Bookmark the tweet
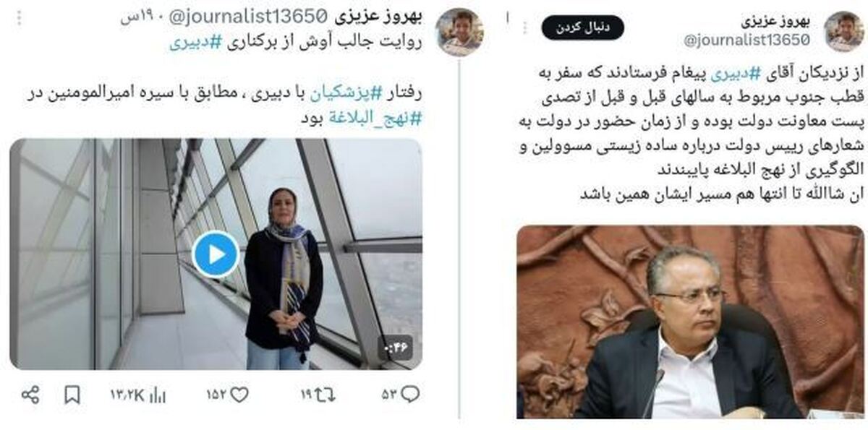This screenshot has width=868, height=430. coord(72,395)
